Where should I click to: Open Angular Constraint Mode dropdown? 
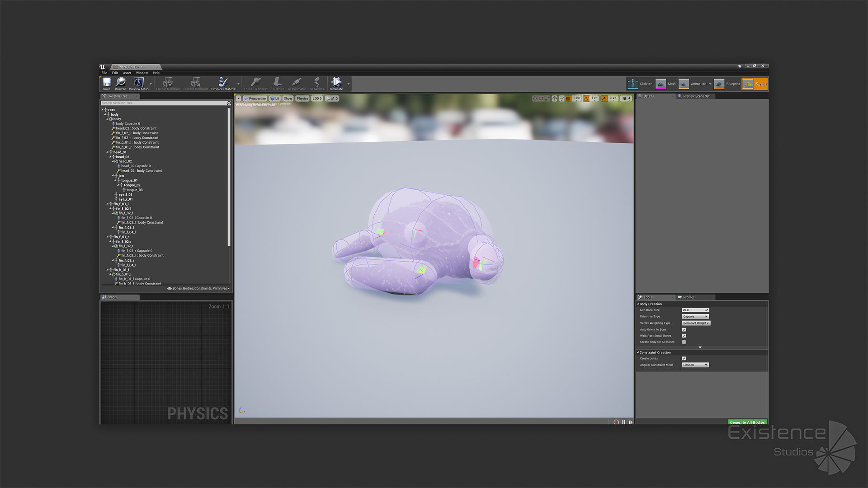pyautogui.click(x=695, y=365)
